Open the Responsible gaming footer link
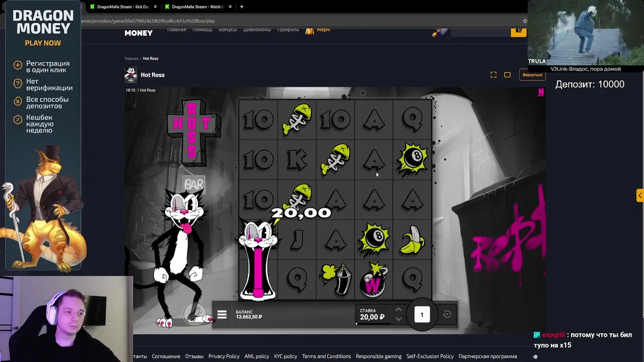 click(x=378, y=356)
